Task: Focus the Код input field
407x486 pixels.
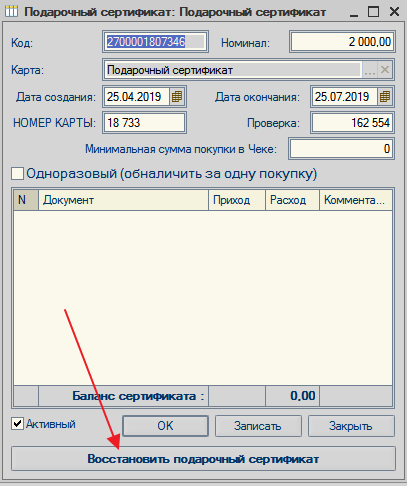Action: point(155,42)
